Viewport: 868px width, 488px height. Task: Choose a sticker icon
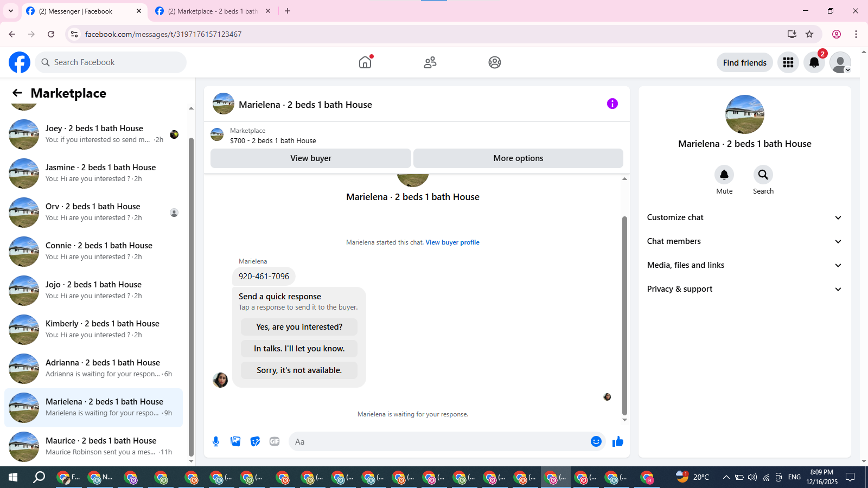coord(255,441)
